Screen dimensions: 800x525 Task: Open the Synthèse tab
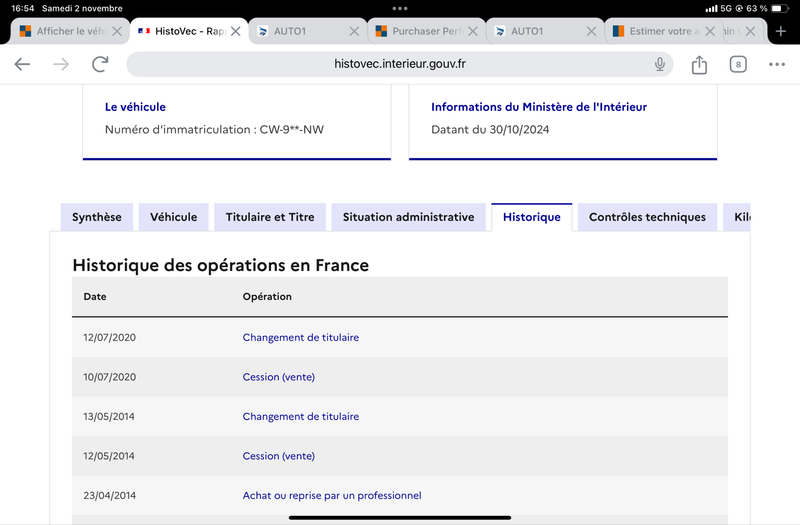(x=97, y=217)
